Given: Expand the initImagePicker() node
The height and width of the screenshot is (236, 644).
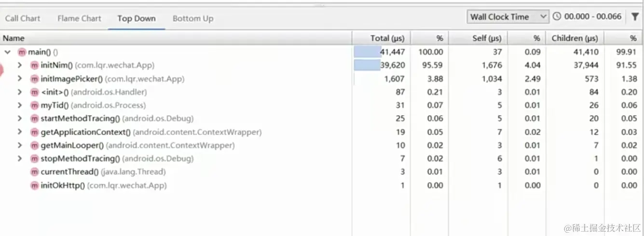Looking at the screenshot, I should click(x=20, y=79).
